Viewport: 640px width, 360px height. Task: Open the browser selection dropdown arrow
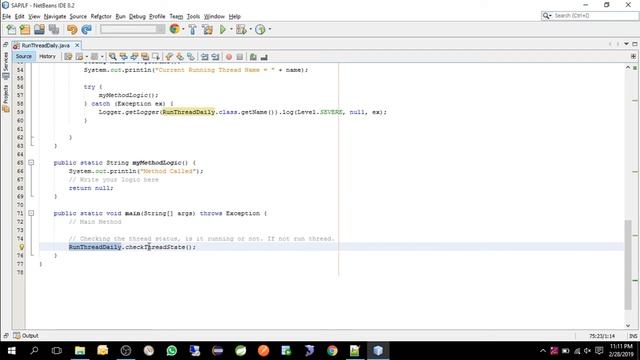[x=183, y=29]
